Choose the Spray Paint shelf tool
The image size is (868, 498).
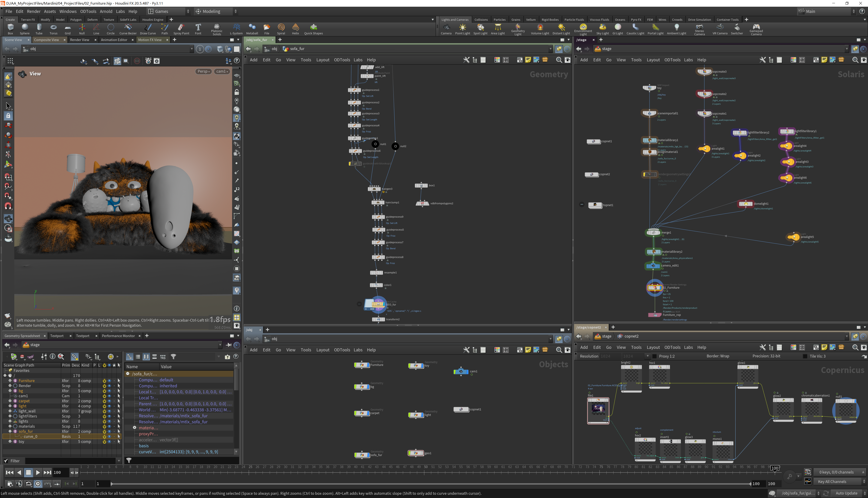[x=181, y=29]
